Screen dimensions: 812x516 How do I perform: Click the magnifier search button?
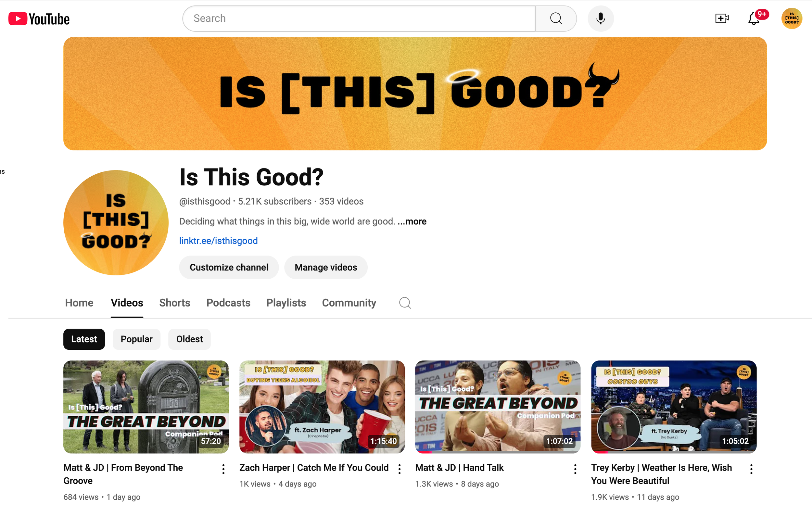[x=556, y=19]
